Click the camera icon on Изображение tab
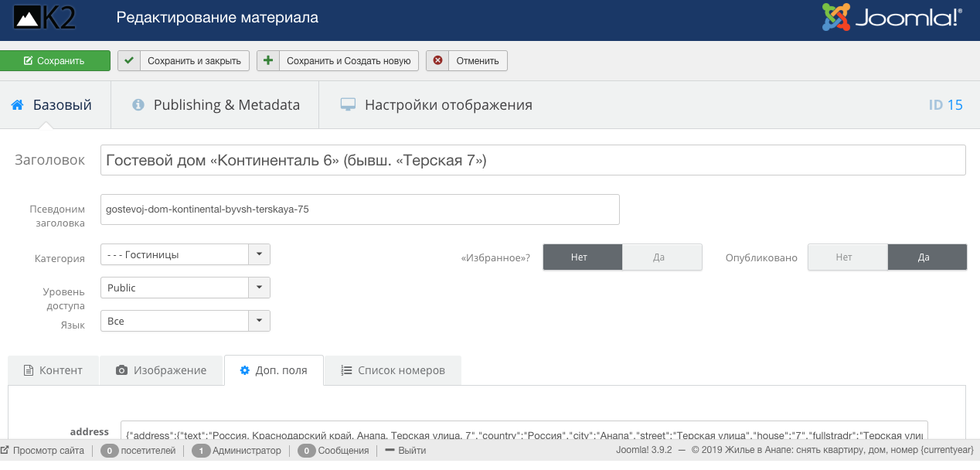The width and height of the screenshot is (980, 470). [x=122, y=370]
